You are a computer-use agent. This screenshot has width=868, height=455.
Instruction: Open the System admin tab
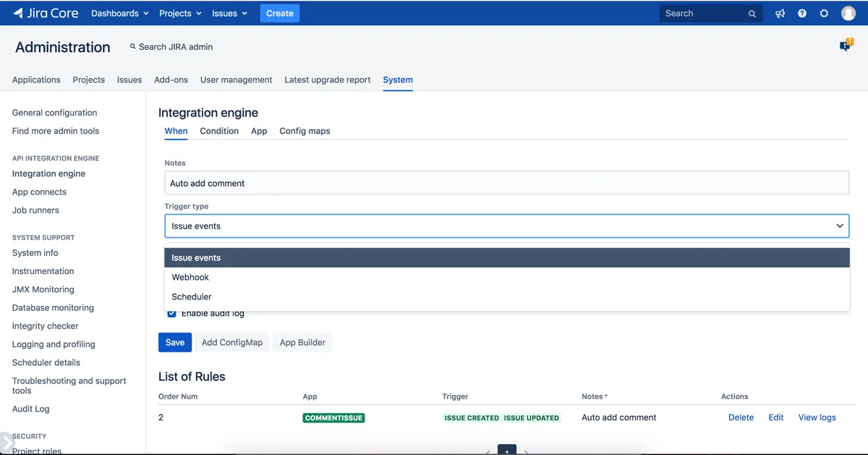click(x=398, y=80)
